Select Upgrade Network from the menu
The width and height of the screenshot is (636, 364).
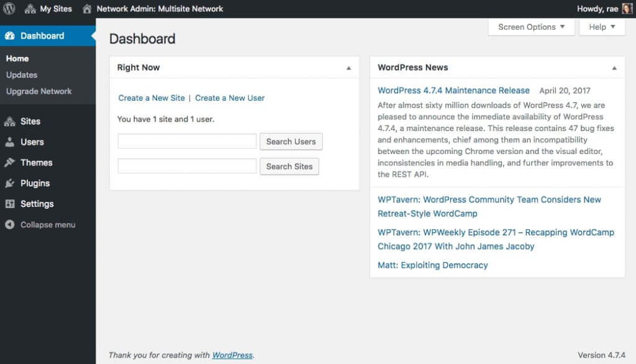pos(37,91)
